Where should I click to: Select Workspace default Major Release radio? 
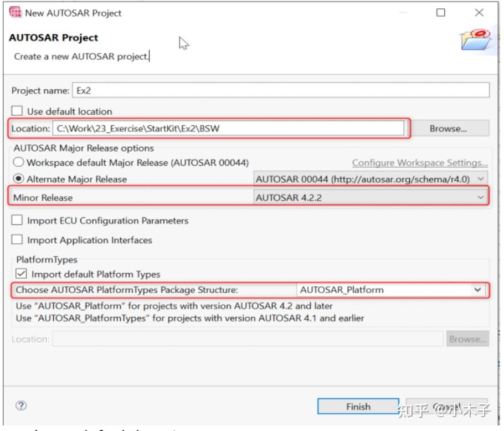point(19,162)
